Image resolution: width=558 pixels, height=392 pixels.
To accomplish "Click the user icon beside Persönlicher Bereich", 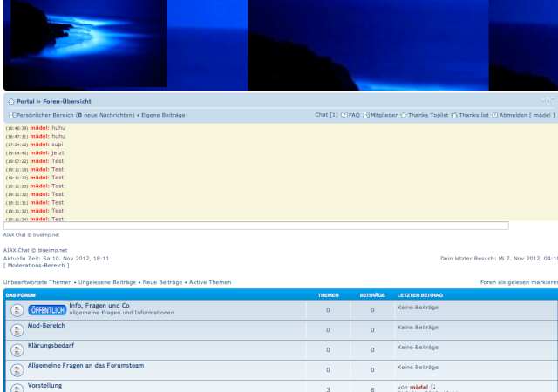I will tap(11, 115).
